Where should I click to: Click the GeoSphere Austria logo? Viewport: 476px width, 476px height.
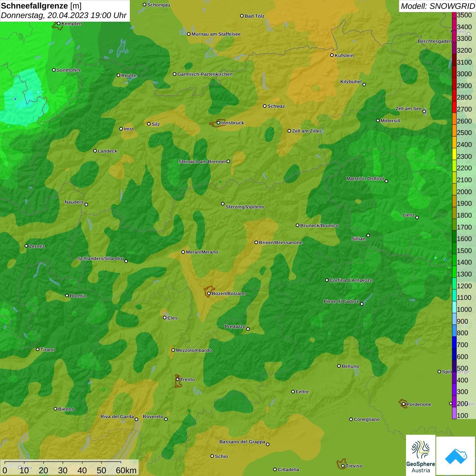[421, 456]
